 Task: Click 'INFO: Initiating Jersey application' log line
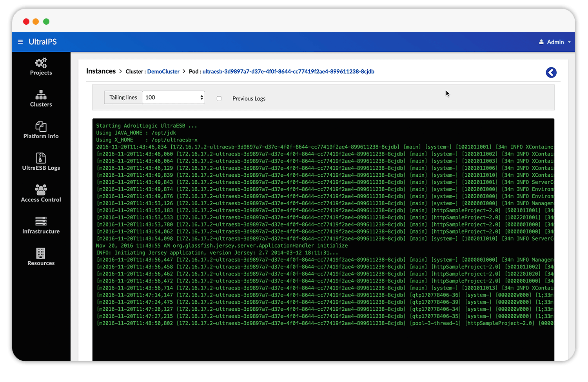pos(217,253)
